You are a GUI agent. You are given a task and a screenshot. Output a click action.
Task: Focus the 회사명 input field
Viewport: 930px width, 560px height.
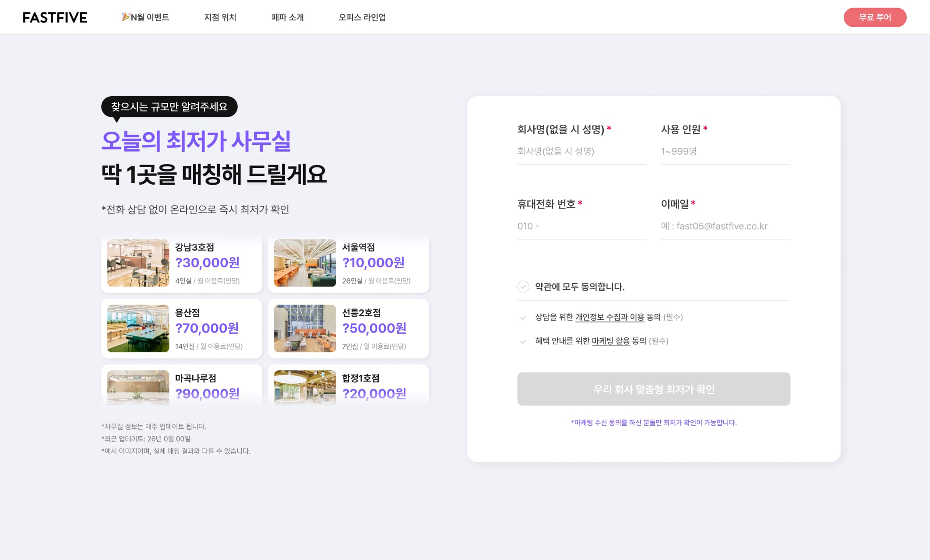(582, 151)
